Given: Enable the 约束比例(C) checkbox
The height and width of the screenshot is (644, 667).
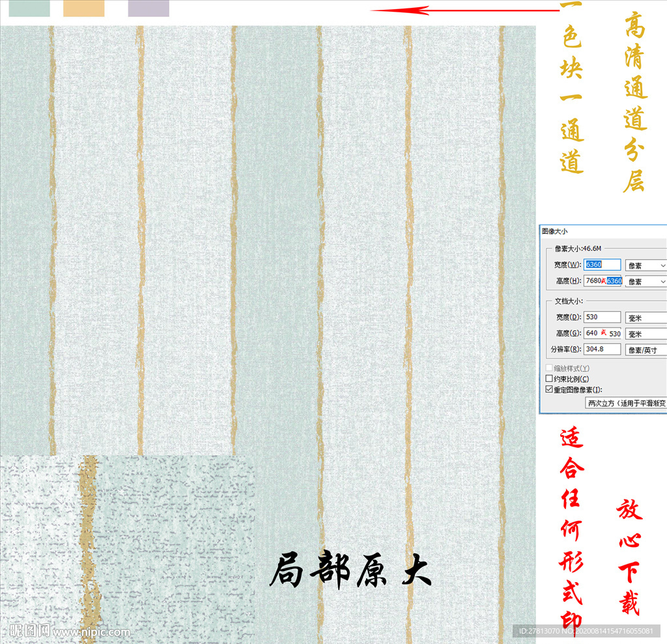Looking at the screenshot, I should 549,378.
